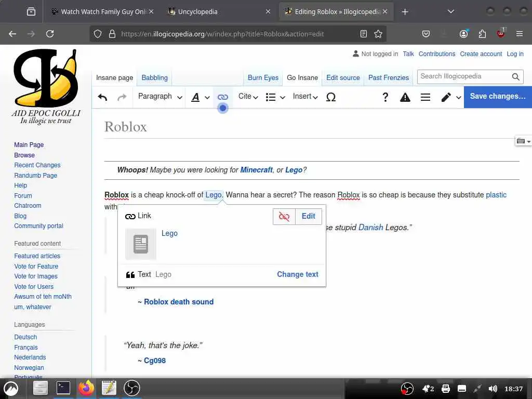This screenshot has height=399, width=532.
Task: Show the edit notices warning triangle
Action: 405,97
